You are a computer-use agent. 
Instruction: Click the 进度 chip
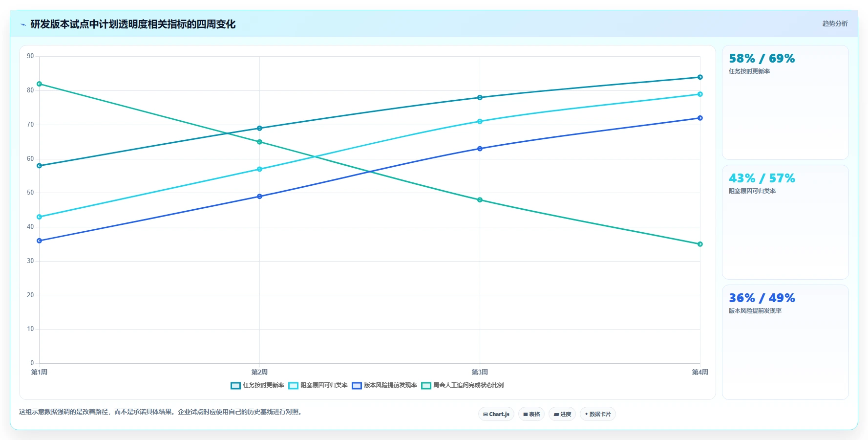tap(562, 414)
